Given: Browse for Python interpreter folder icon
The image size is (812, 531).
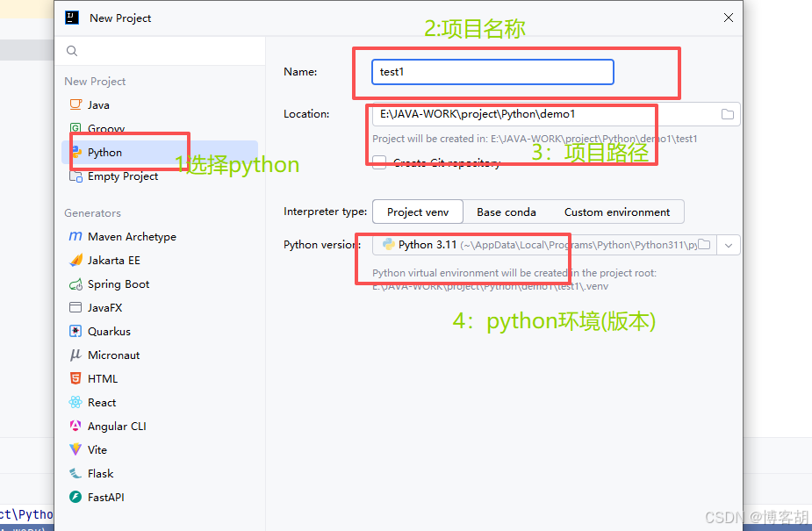Looking at the screenshot, I should 704,244.
